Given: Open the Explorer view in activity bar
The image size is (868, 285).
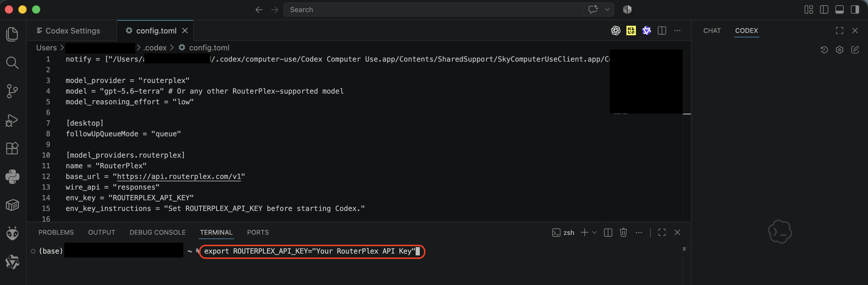Looking at the screenshot, I should (12, 34).
